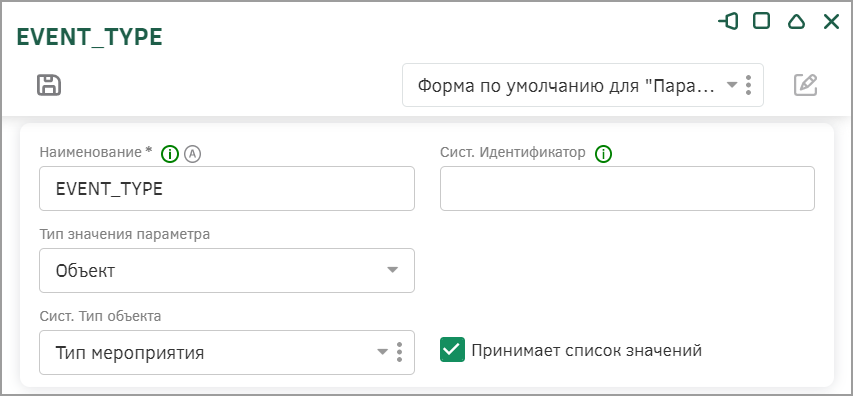Viewport: 853px width, 396px height.
Task: Select the Объект value in type combo
Action: 85,271
